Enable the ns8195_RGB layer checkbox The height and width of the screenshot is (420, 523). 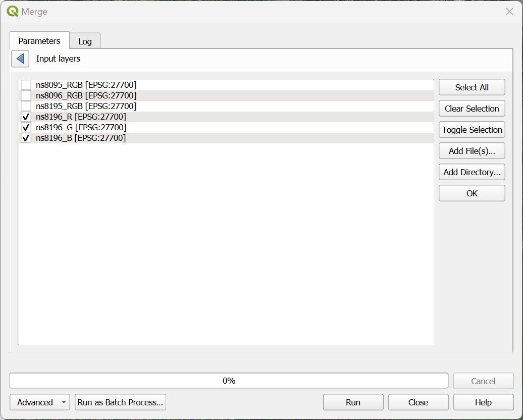coord(26,106)
